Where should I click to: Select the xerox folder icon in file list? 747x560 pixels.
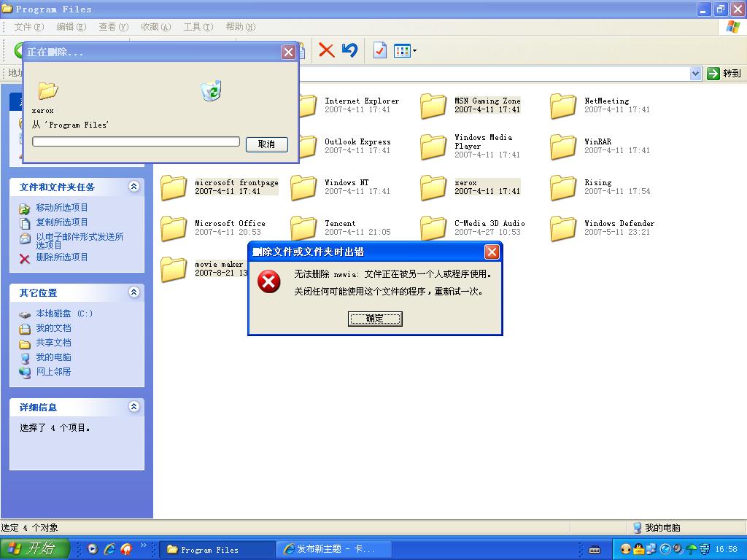tap(433, 187)
